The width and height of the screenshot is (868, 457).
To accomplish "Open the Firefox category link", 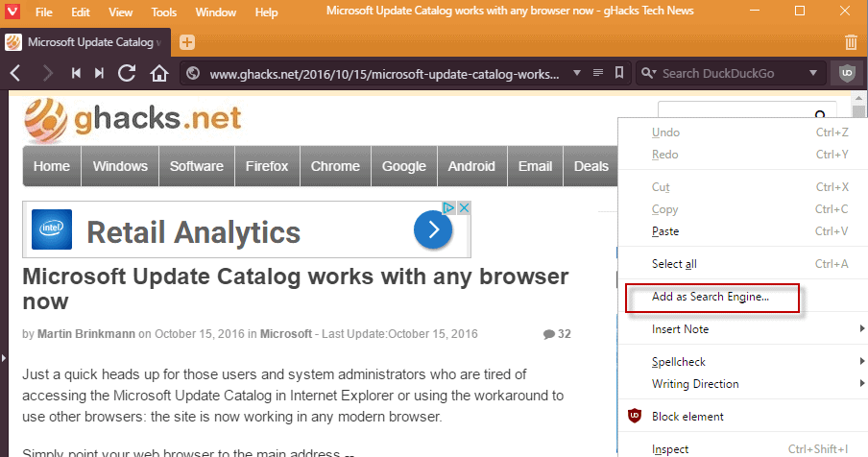I will pyautogui.click(x=267, y=166).
